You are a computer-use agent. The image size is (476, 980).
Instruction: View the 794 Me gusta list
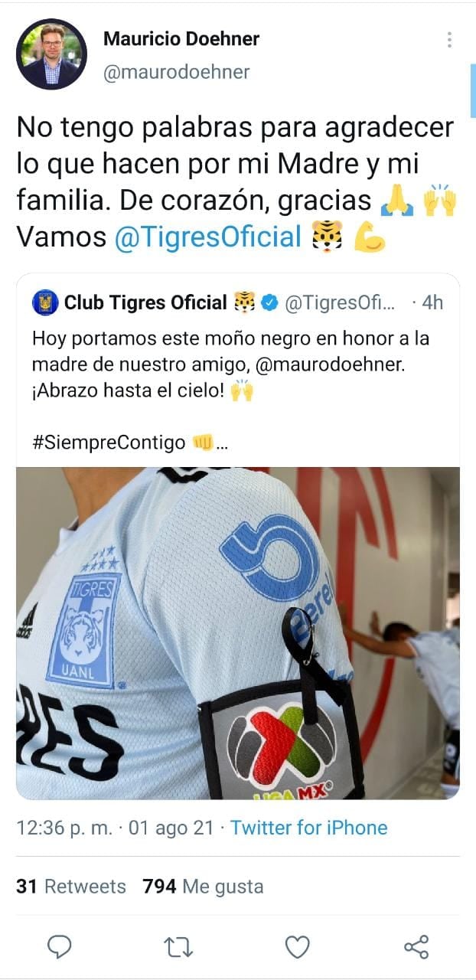pos(203,887)
